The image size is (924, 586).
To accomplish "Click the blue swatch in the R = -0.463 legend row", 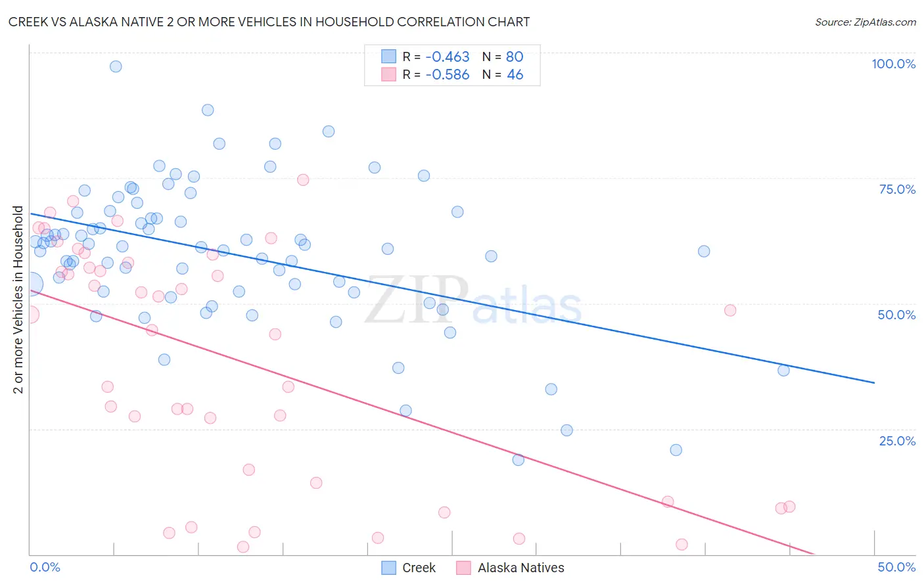I will coord(389,56).
